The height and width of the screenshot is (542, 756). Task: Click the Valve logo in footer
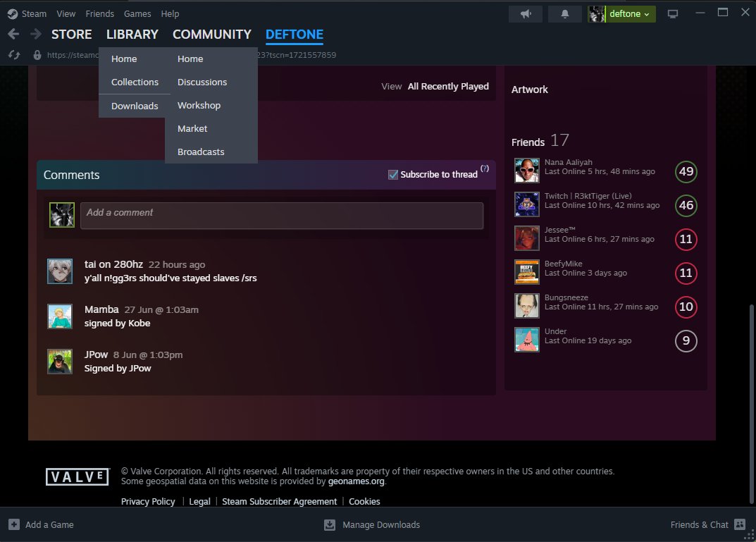pyautogui.click(x=77, y=477)
